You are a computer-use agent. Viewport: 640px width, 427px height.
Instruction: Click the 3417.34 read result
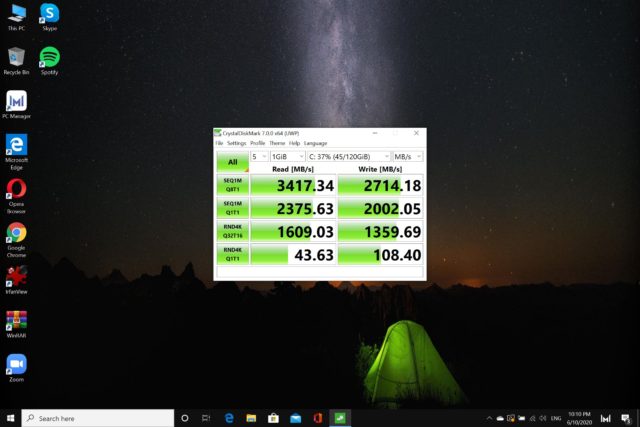(293, 185)
